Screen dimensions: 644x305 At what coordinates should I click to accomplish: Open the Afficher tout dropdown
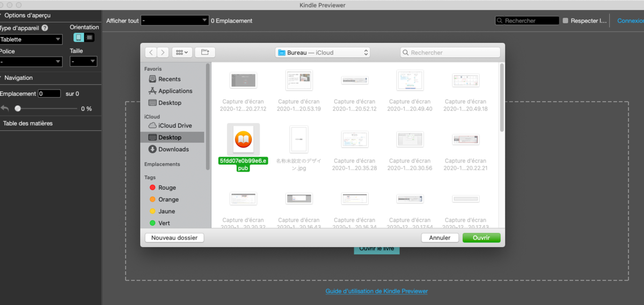175,20
